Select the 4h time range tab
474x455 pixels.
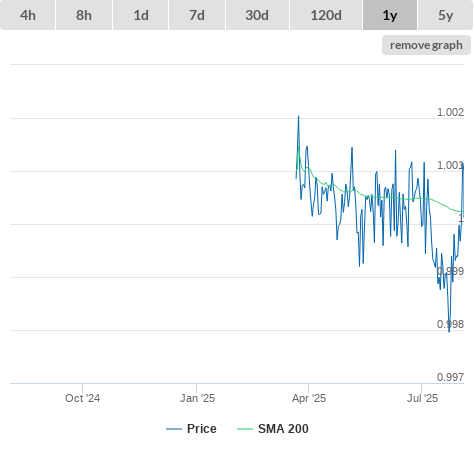coord(27,15)
